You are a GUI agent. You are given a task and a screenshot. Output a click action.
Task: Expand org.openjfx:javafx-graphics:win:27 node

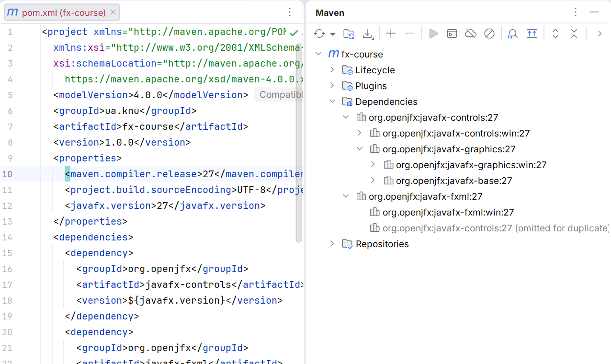point(373,165)
